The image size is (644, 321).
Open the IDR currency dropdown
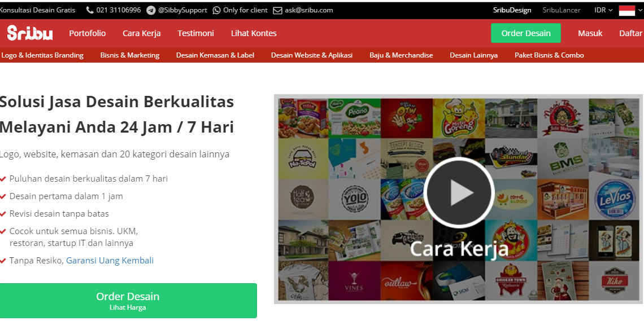pyautogui.click(x=603, y=10)
